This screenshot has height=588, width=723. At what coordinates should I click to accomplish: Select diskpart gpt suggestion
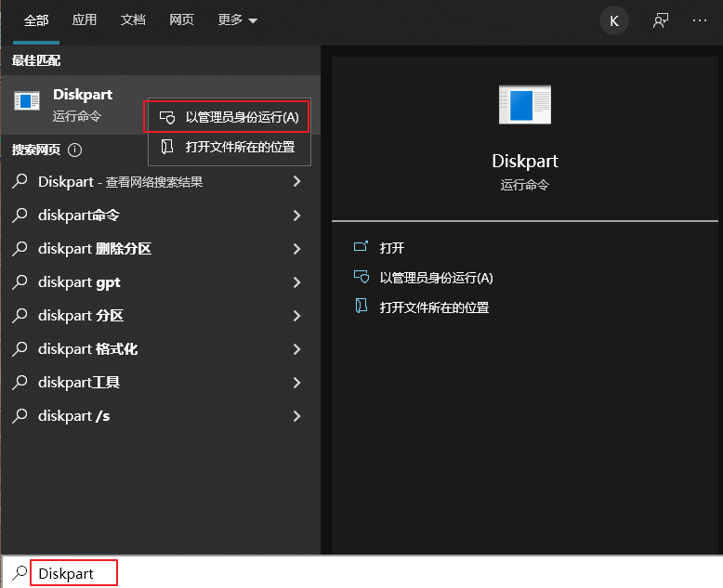[160, 282]
